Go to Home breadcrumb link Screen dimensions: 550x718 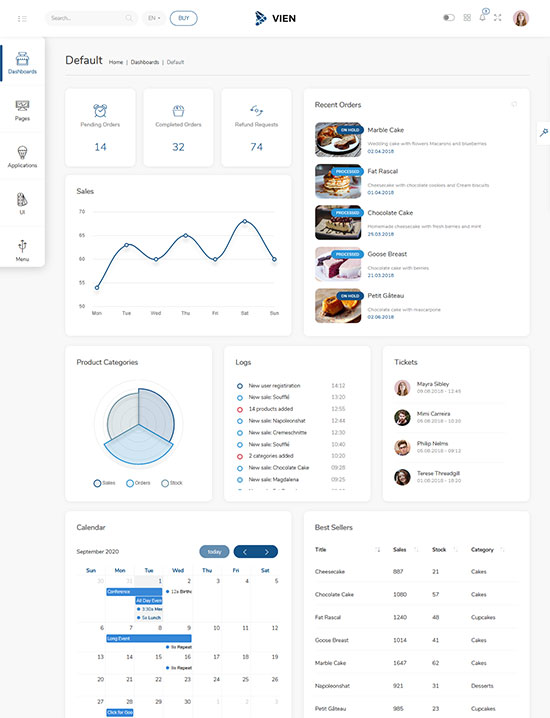116,62
